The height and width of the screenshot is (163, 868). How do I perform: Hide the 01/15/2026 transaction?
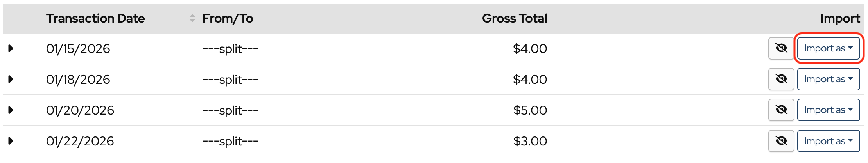781,48
